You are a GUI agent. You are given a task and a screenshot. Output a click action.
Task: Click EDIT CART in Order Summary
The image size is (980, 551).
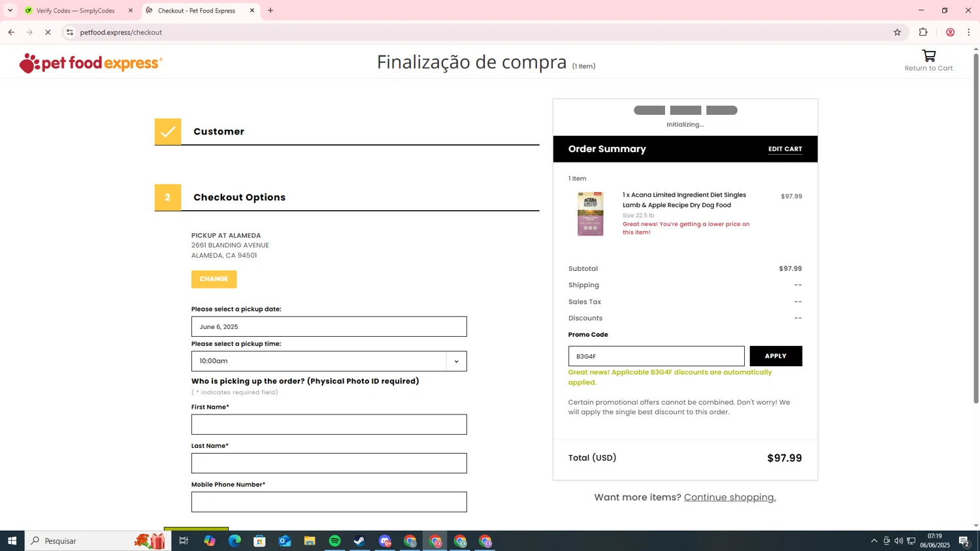(x=785, y=149)
